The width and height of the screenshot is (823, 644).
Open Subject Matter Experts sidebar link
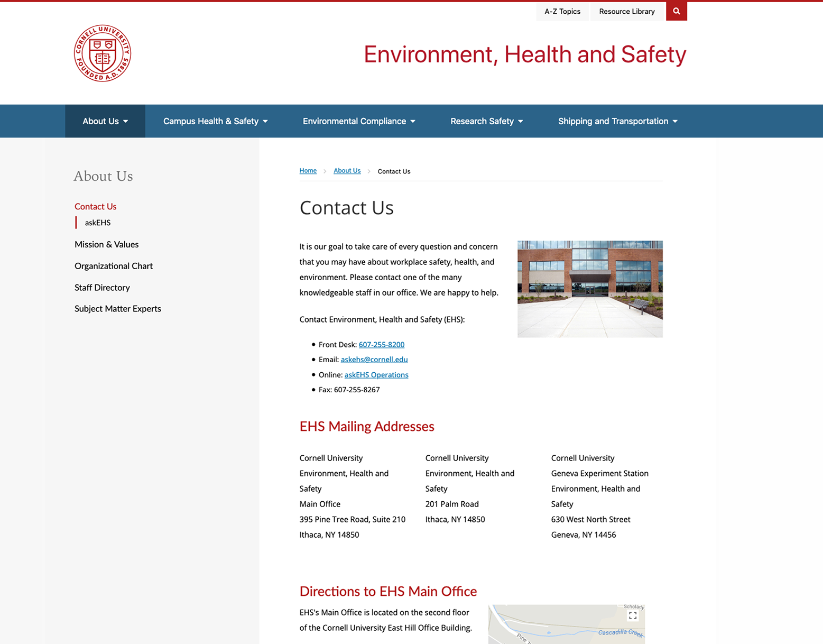pyautogui.click(x=118, y=309)
